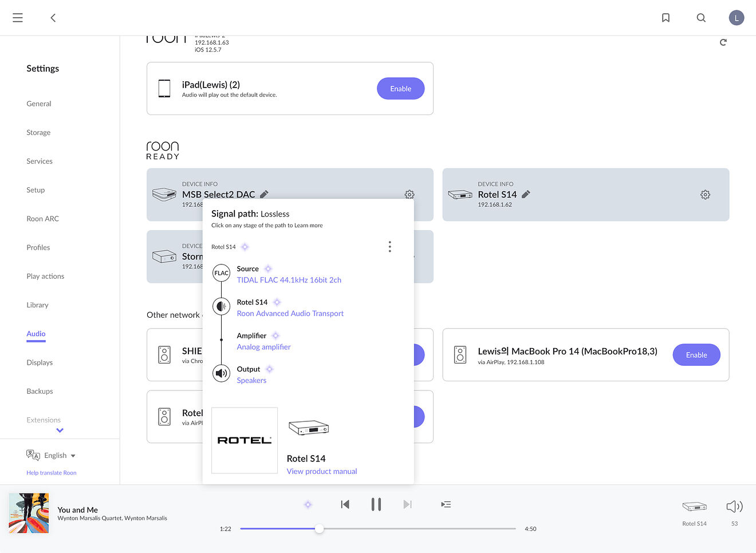
Task: Click the quality star next to Output
Action: click(x=270, y=369)
